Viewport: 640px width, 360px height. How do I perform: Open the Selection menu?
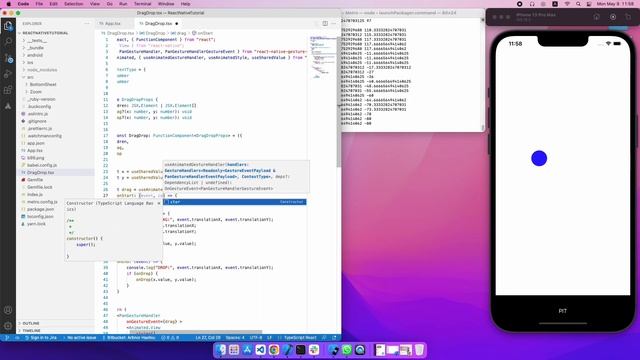coord(73,4)
